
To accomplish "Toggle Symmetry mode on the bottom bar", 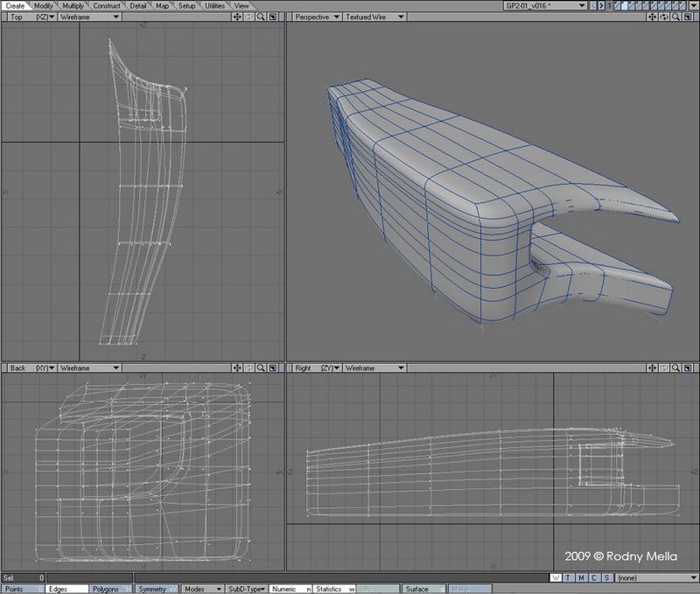I will pyautogui.click(x=155, y=589).
